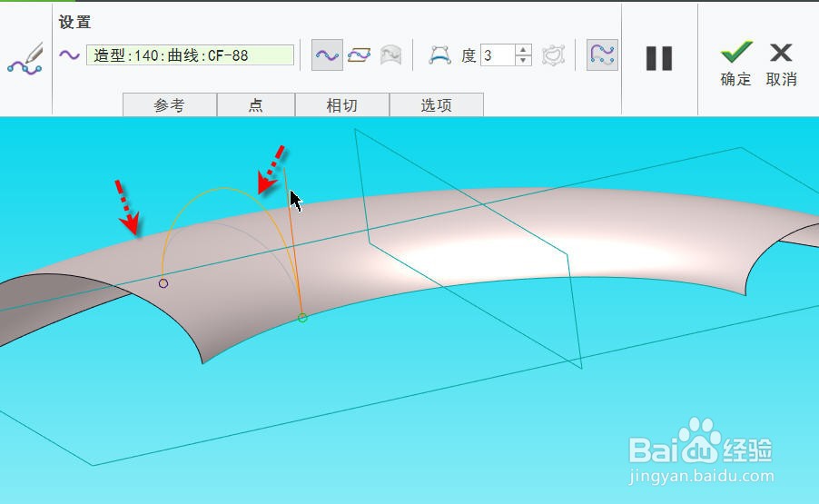Toggle the control points mode icon
The width and height of the screenshot is (819, 504).
pyautogui.click(x=439, y=54)
